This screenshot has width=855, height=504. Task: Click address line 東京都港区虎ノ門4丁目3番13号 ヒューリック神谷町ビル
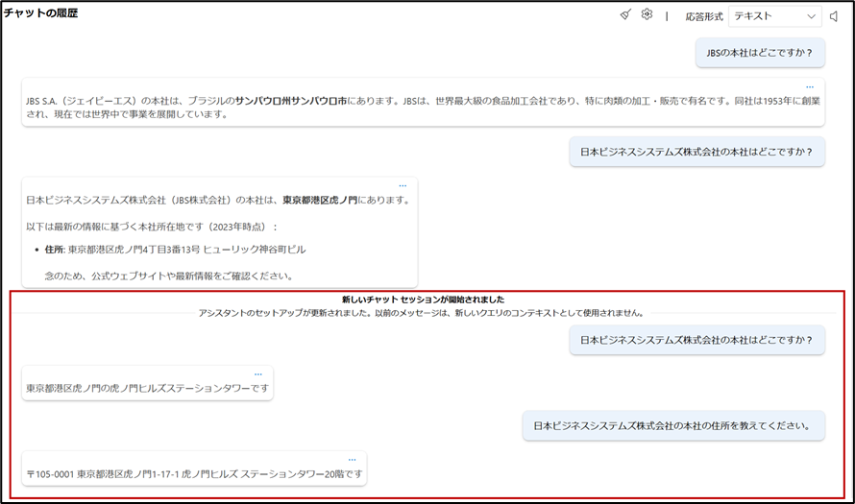point(186,250)
